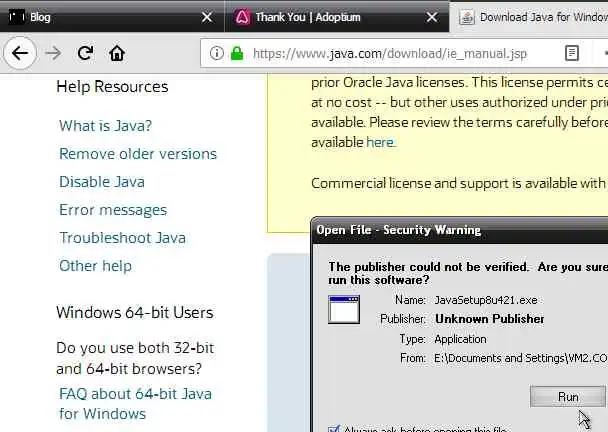Switch to Thank You | Adoptium tab
Viewport: 608px width, 432px height.
point(337,17)
